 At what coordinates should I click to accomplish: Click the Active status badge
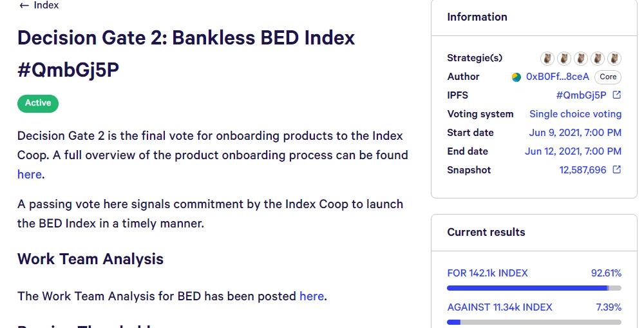click(38, 103)
